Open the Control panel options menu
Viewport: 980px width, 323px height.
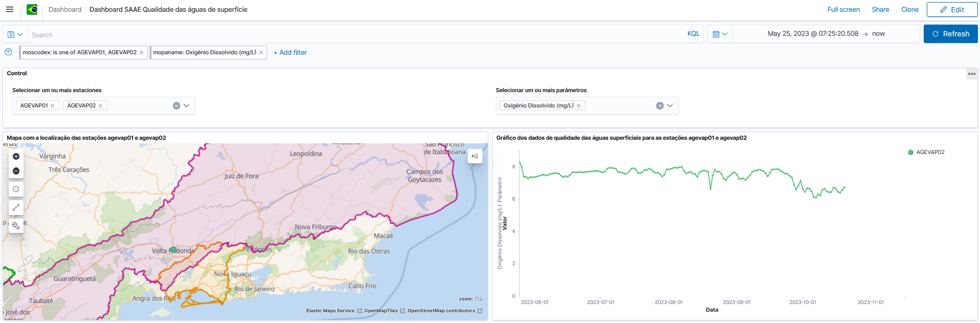tap(971, 74)
